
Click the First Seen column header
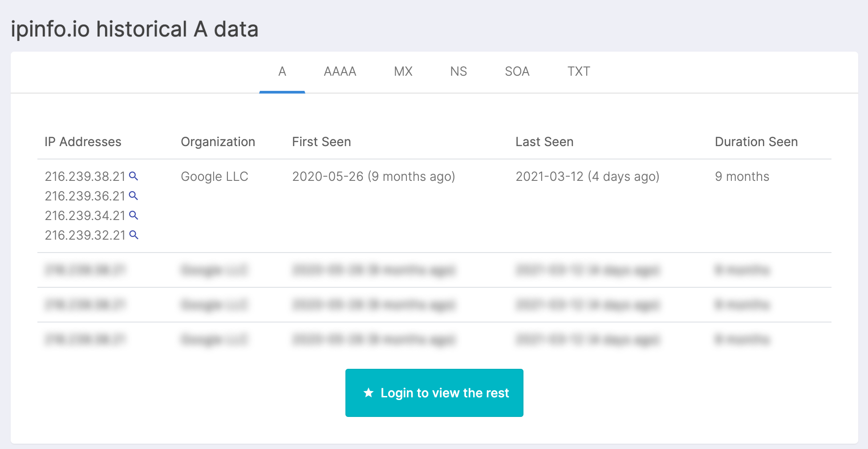pos(321,142)
